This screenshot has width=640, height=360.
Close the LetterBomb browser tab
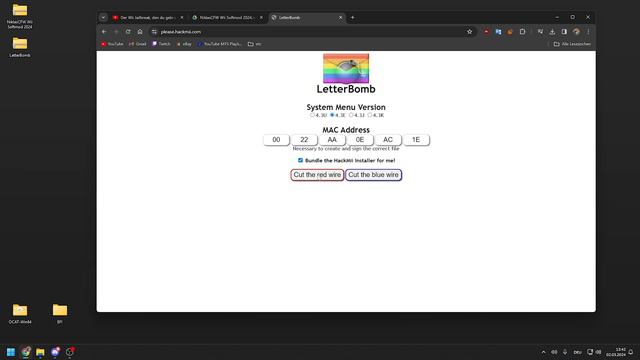point(340,18)
